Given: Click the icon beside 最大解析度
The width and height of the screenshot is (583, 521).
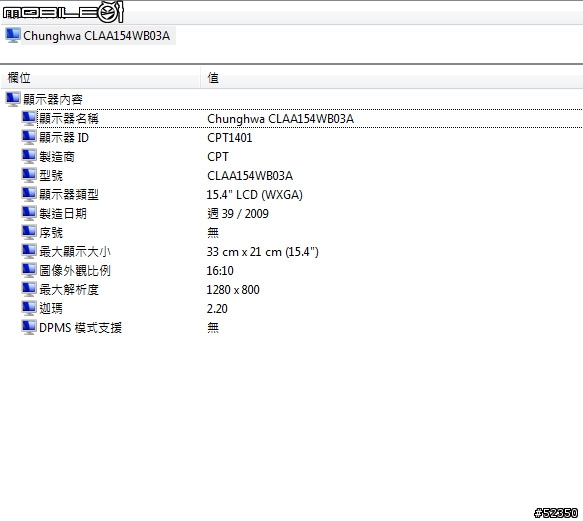Looking at the screenshot, I should coord(29,289).
